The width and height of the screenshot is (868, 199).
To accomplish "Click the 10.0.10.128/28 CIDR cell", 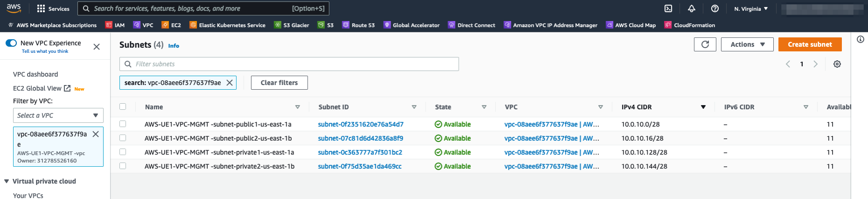I will pos(644,152).
